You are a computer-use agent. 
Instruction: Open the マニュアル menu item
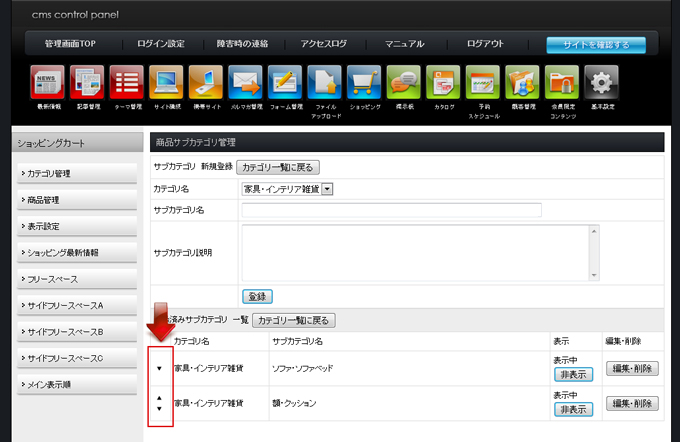coord(404,44)
